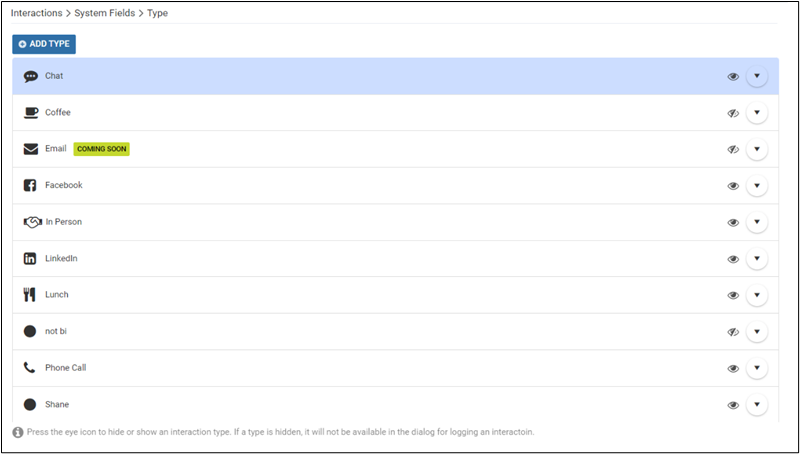Hide the In Person interaction type
This screenshot has height=454, width=800.
(x=733, y=222)
